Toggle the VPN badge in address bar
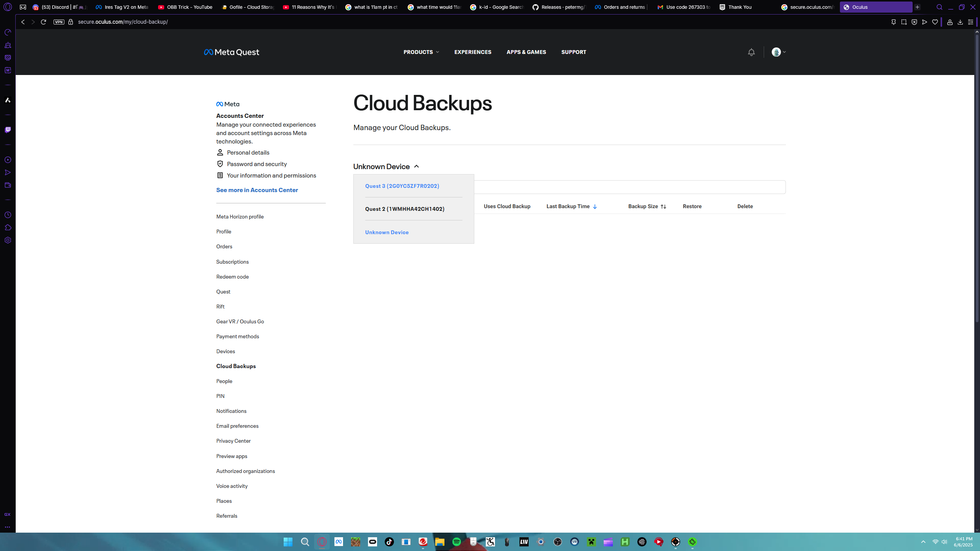 click(59, 22)
